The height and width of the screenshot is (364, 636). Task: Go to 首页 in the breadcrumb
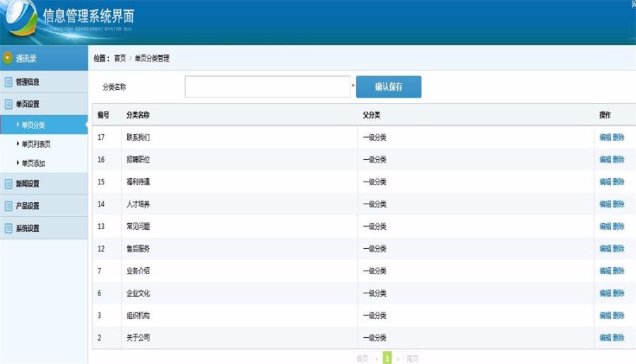coord(120,59)
